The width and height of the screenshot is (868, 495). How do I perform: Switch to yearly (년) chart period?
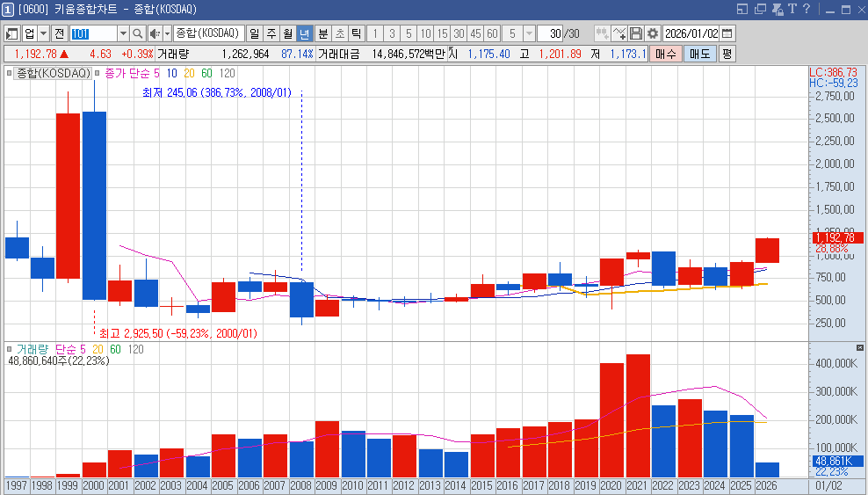[304, 33]
